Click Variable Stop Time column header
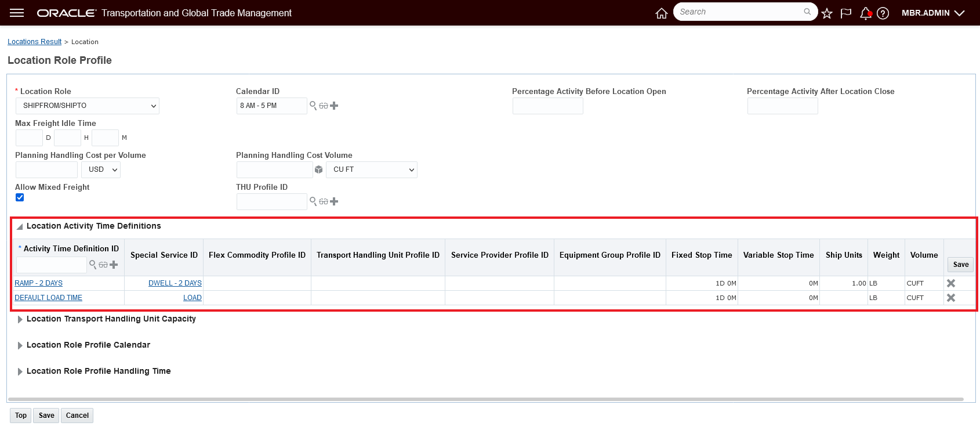This screenshot has width=980, height=426. [779, 255]
